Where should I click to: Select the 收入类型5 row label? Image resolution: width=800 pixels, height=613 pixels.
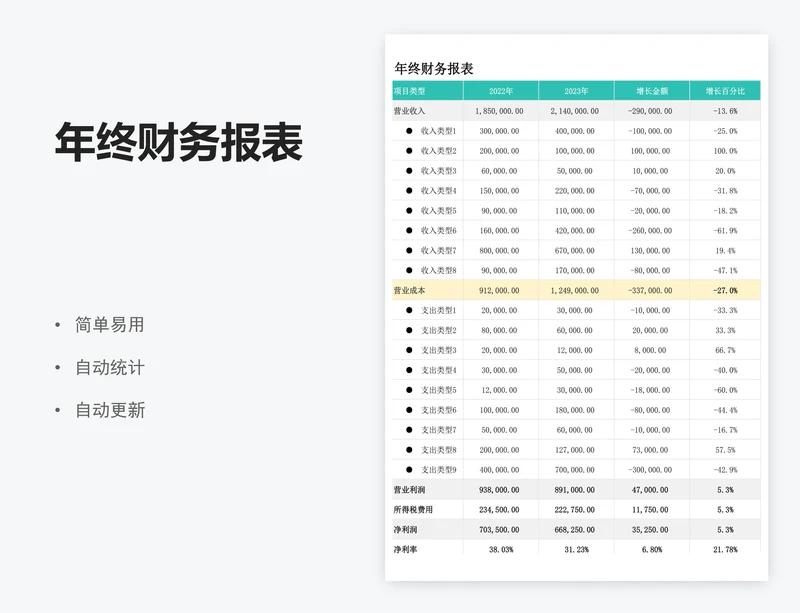coord(438,210)
